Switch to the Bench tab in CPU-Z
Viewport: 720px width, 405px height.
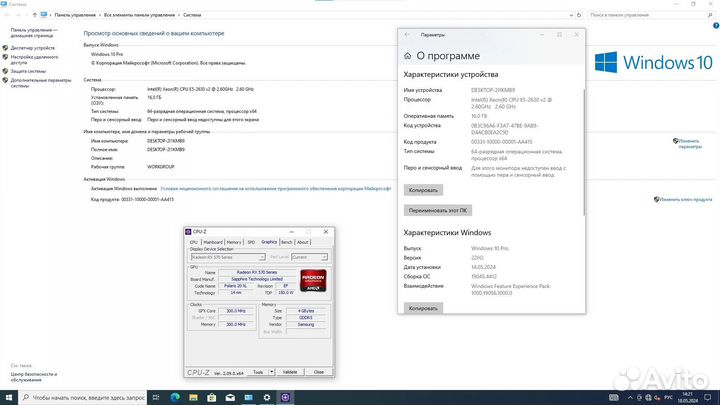286,242
